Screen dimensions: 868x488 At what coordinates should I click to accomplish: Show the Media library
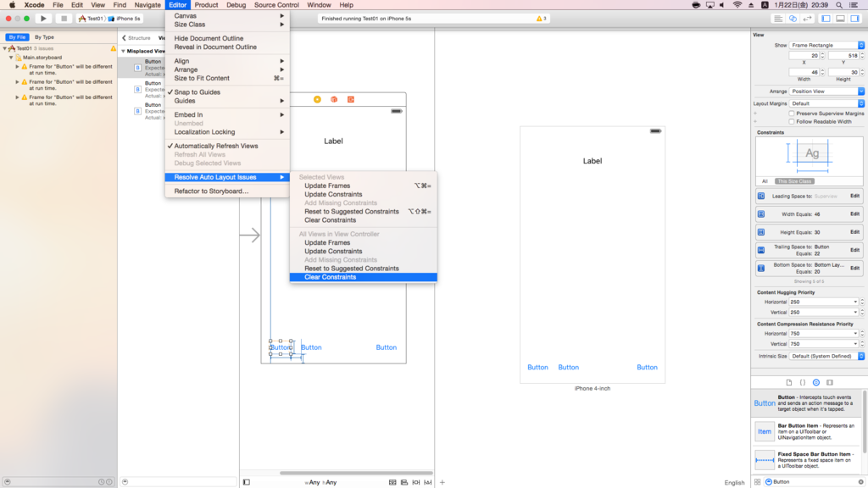click(x=830, y=382)
